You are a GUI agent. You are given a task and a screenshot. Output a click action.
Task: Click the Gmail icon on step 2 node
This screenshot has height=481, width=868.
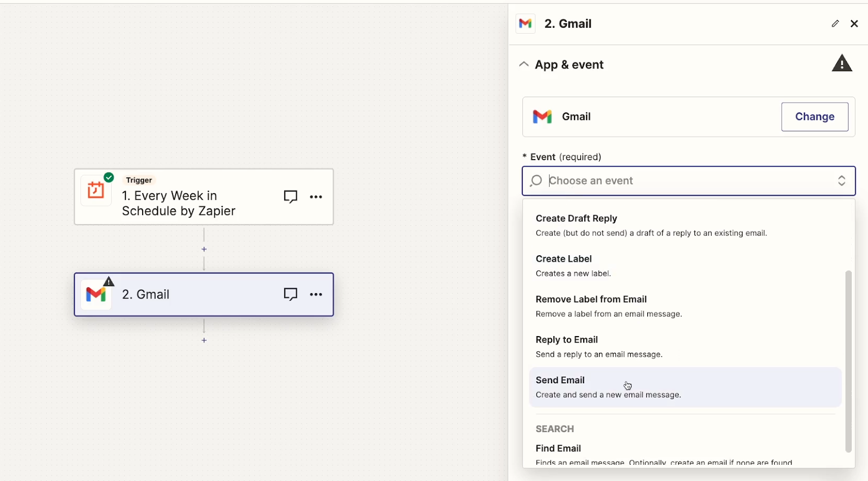pyautogui.click(x=96, y=295)
